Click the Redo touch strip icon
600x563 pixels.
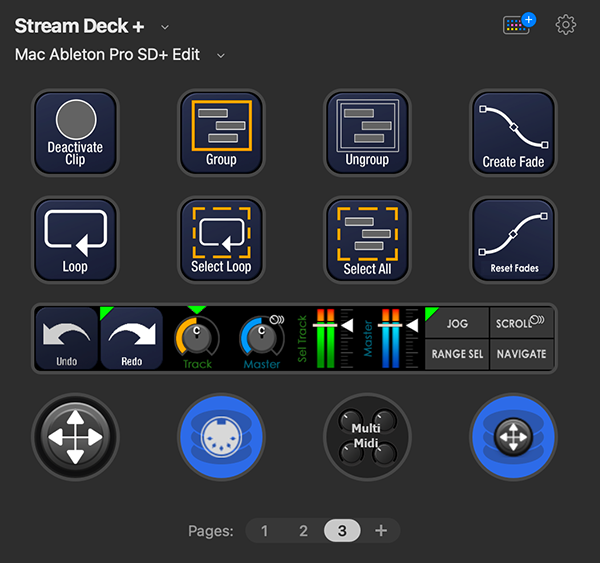click(x=132, y=338)
